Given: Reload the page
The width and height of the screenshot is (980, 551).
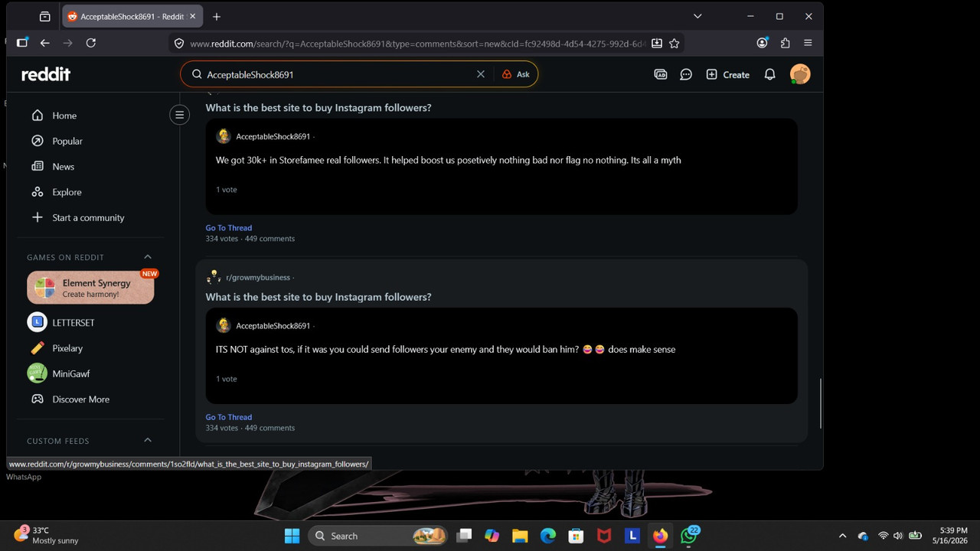Looking at the screenshot, I should [90, 43].
